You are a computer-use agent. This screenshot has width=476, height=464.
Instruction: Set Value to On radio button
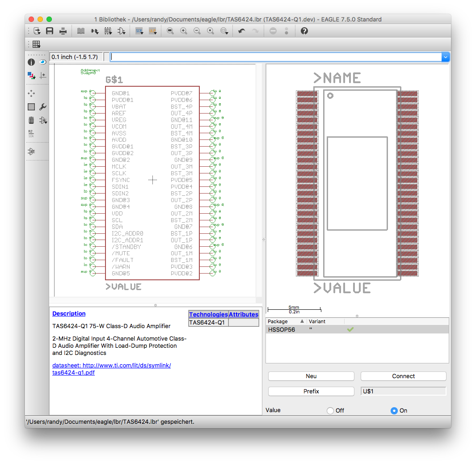click(x=394, y=410)
